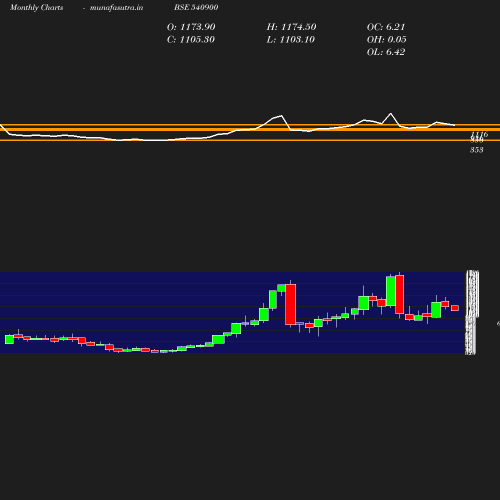500x500 pixels.
Task: Click the high price 'H: 1174.50'
Action: point(291,27)
